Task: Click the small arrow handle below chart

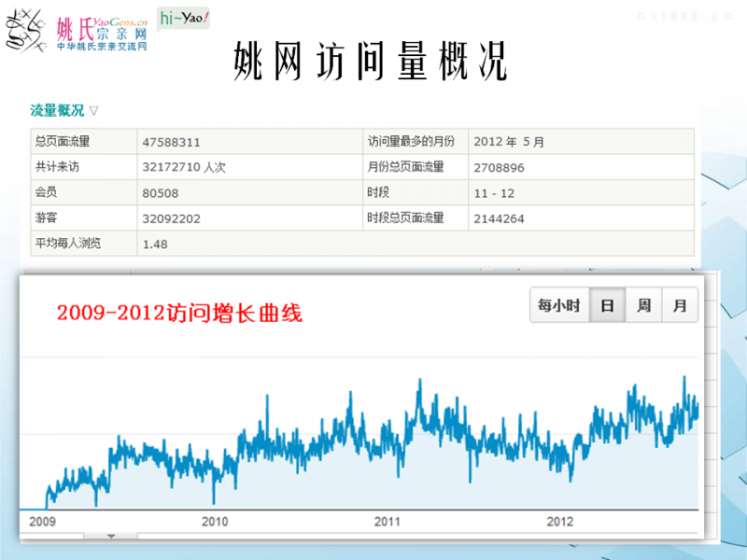Action: [111, 537]
